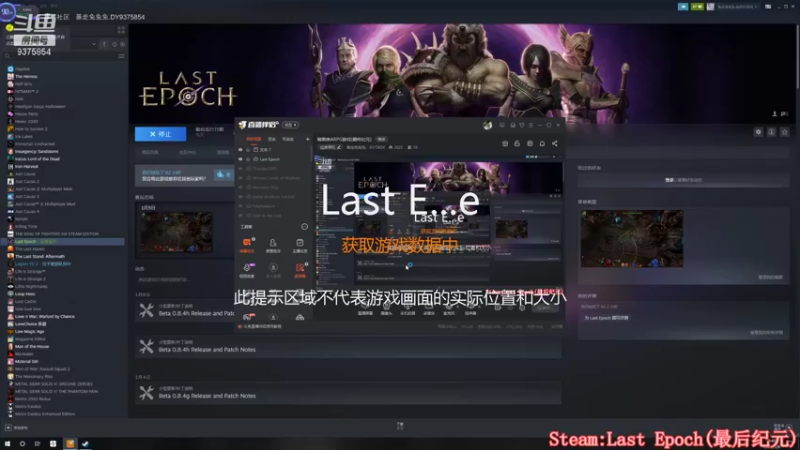Open the third toolbox icon in top row
Screen dimensions: 800x450
pos(299,245)
